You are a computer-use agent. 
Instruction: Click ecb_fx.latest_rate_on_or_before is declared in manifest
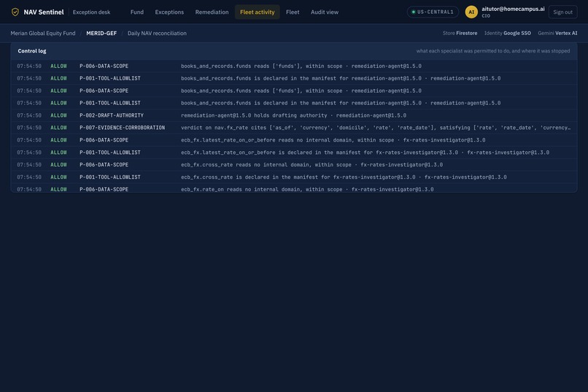[365, 153]
